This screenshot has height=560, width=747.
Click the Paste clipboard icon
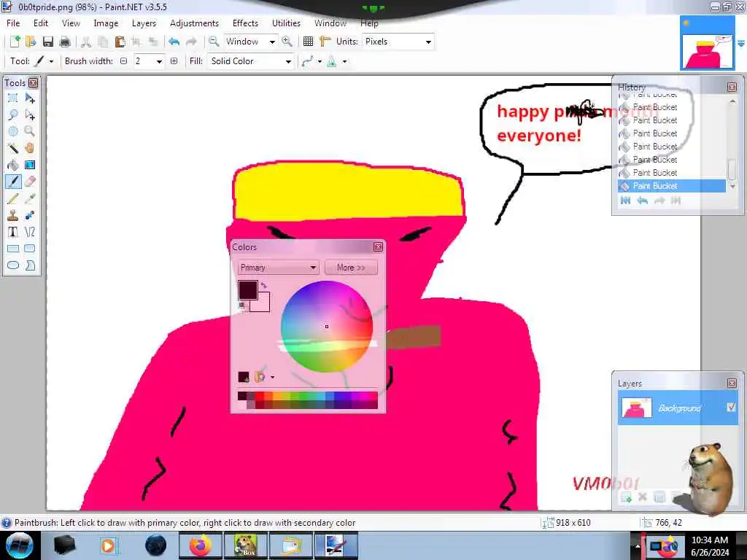(120, 42)
